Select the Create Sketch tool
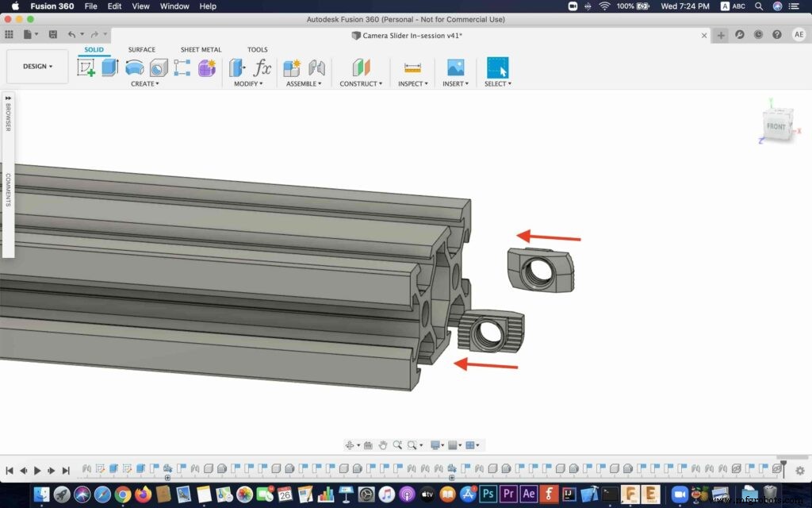This screenshot has height=508, width=812. (86, 67)
